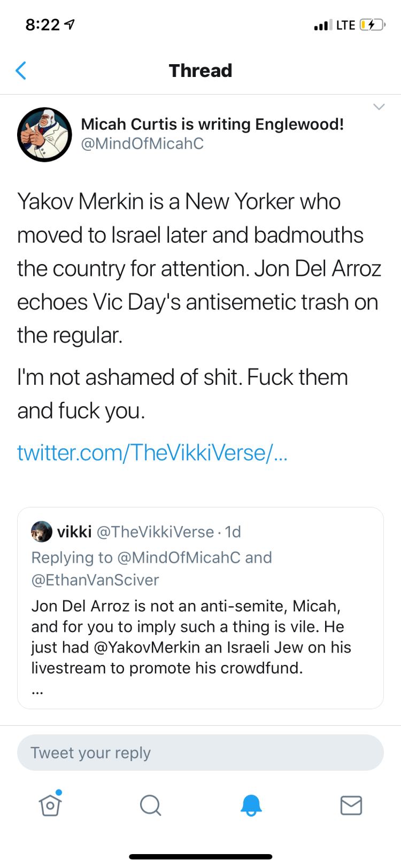Screen dimensions: 401x868
Task: Open the @EthanVanSciver mention
Action: (x=95, y=580)
